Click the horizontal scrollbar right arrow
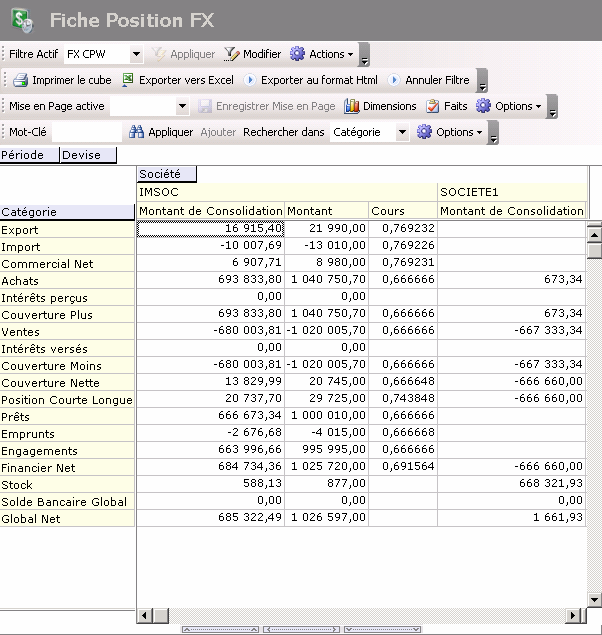The image size is (602, 635). point(574,616)
